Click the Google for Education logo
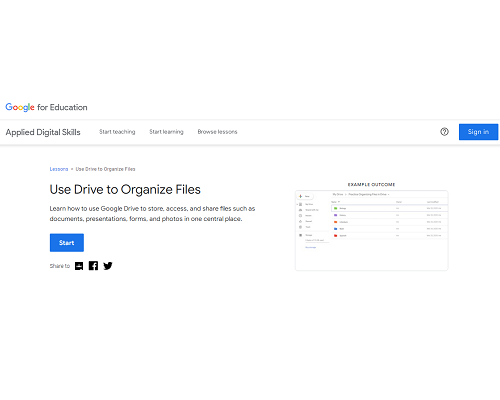Viewport: 500px width, 400px height. (x=46, y=107)
